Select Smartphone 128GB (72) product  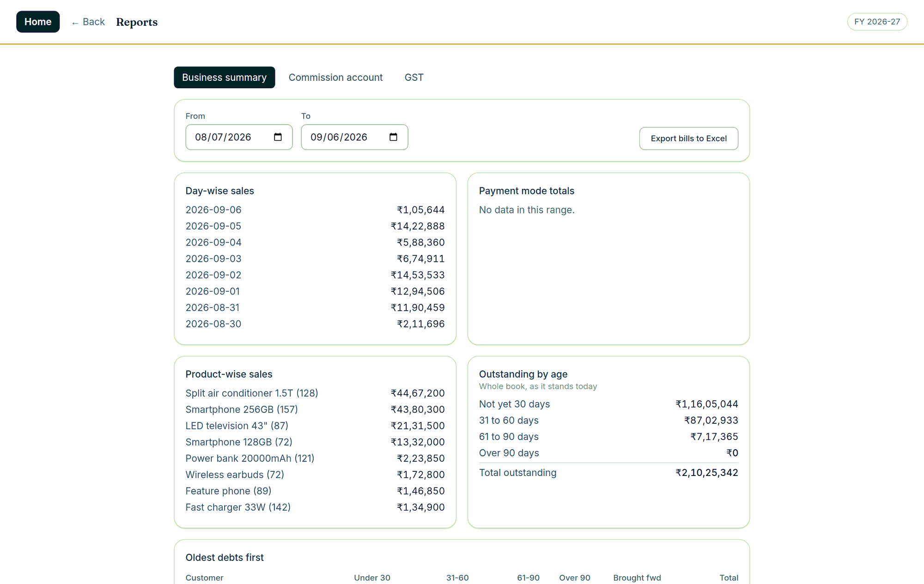coord(239,442)
